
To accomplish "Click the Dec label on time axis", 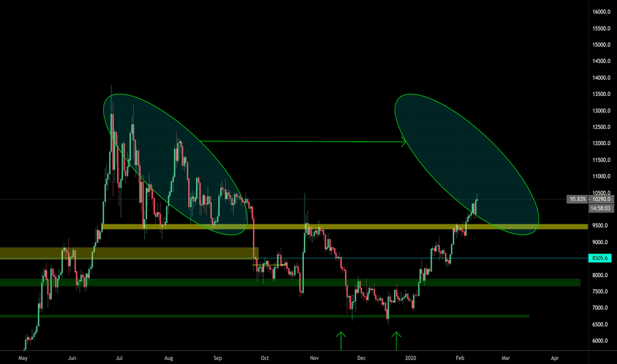I will pyautogui.click(x=361, y=358).
